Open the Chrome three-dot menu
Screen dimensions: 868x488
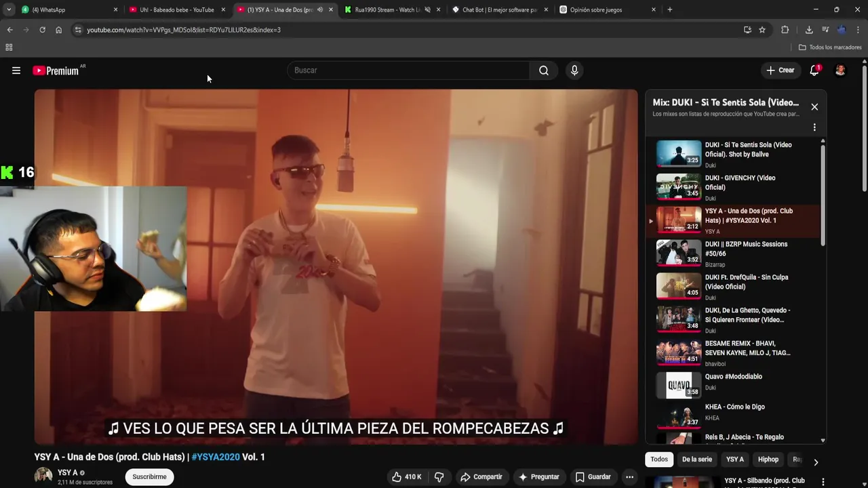click(x=858, y=30)
